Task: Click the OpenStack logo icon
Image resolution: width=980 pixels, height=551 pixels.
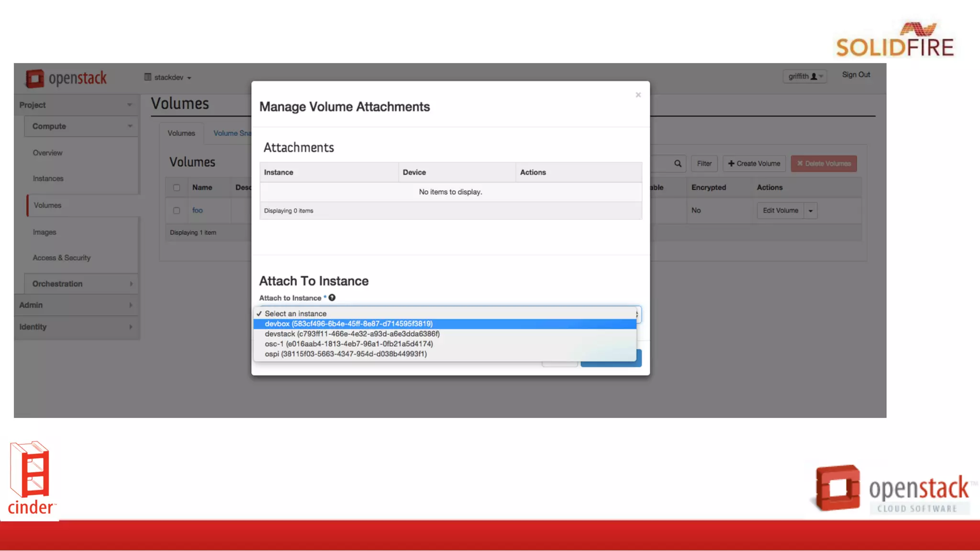Action: click(x=34, y=78)
